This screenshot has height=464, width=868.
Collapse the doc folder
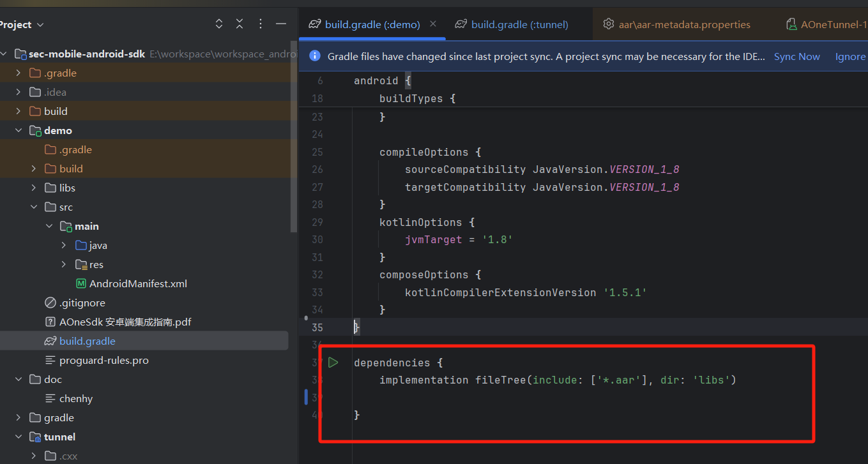point(19,380)
